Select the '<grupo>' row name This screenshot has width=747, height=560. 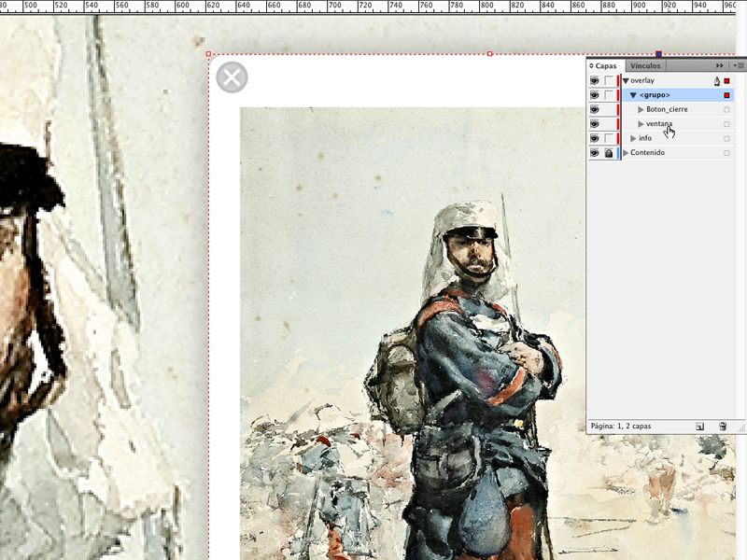coord(655,95)
